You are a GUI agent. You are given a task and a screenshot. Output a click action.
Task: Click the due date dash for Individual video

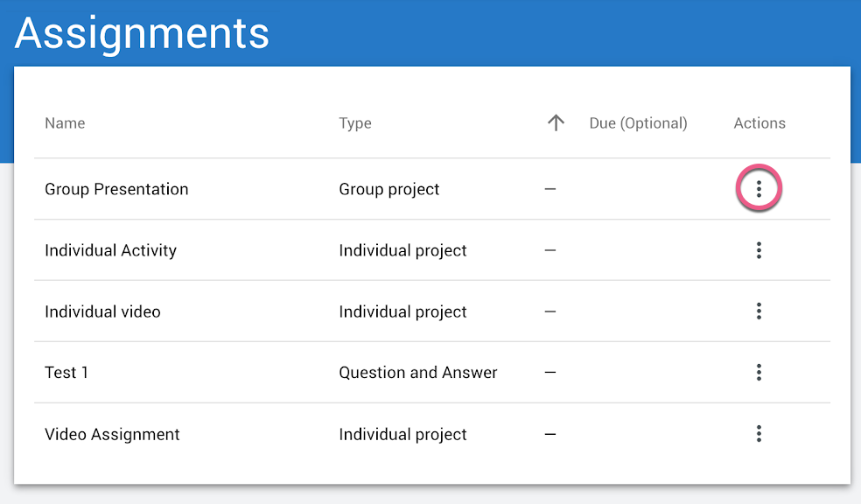(550, 311)
